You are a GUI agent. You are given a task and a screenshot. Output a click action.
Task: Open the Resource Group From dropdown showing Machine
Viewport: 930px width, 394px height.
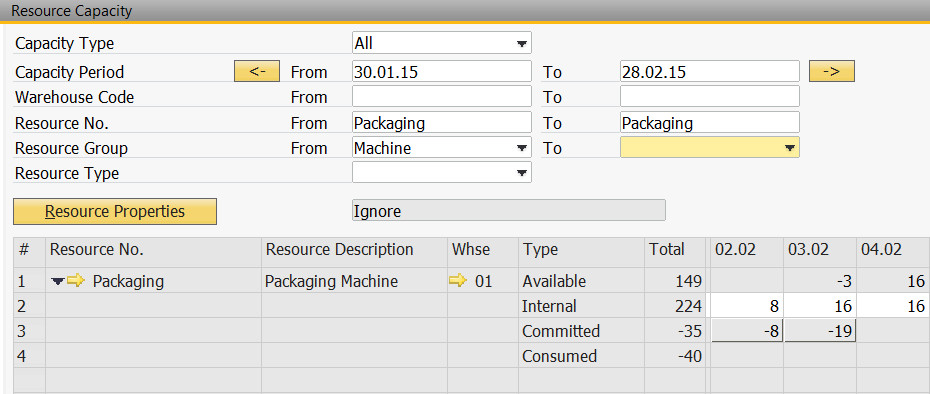521,148
